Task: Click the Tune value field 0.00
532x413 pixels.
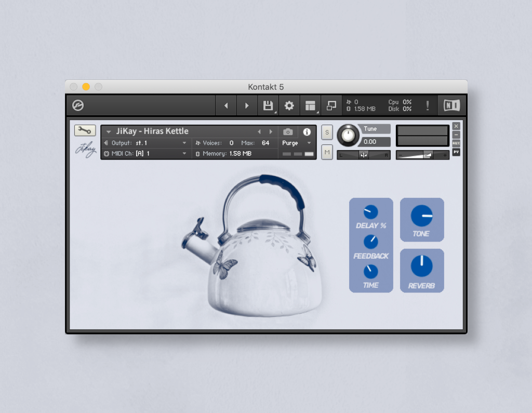Action: coord(375,141)
